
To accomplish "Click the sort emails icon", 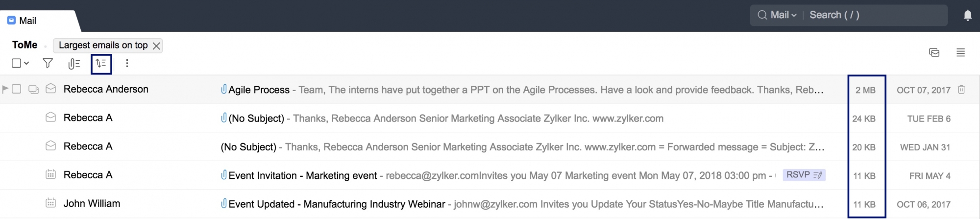I will pos(101,64).
